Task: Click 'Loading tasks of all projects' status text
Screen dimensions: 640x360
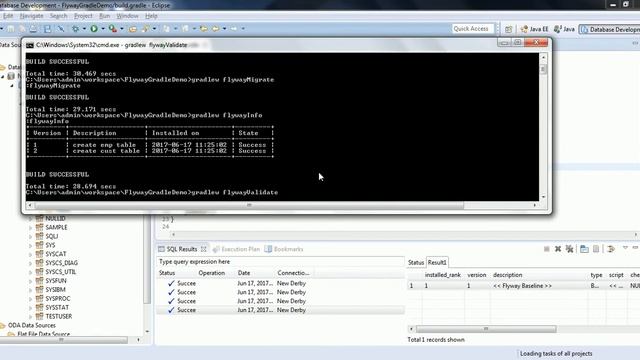Action: pyautogui.click(x=556, y=353)
